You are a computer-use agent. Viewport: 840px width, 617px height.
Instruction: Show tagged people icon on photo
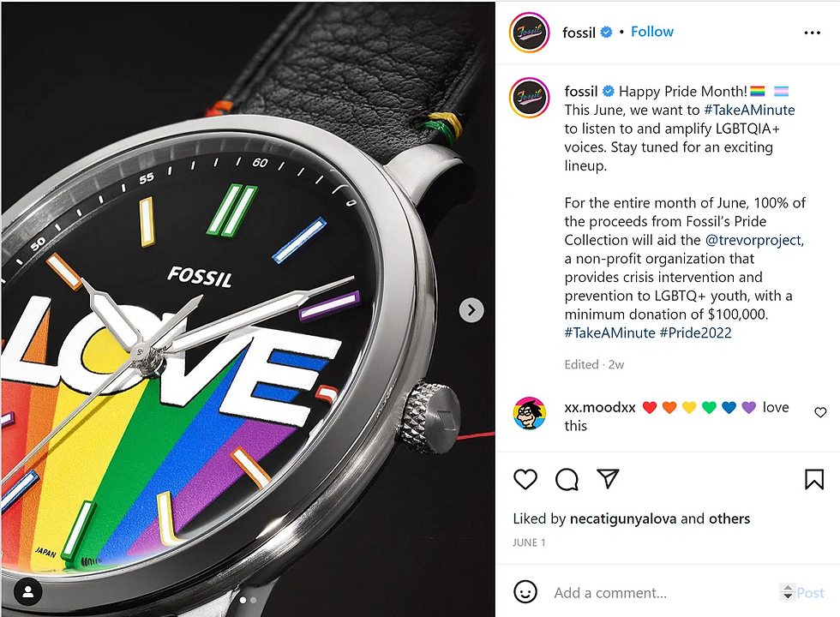(x=27, y=592)
